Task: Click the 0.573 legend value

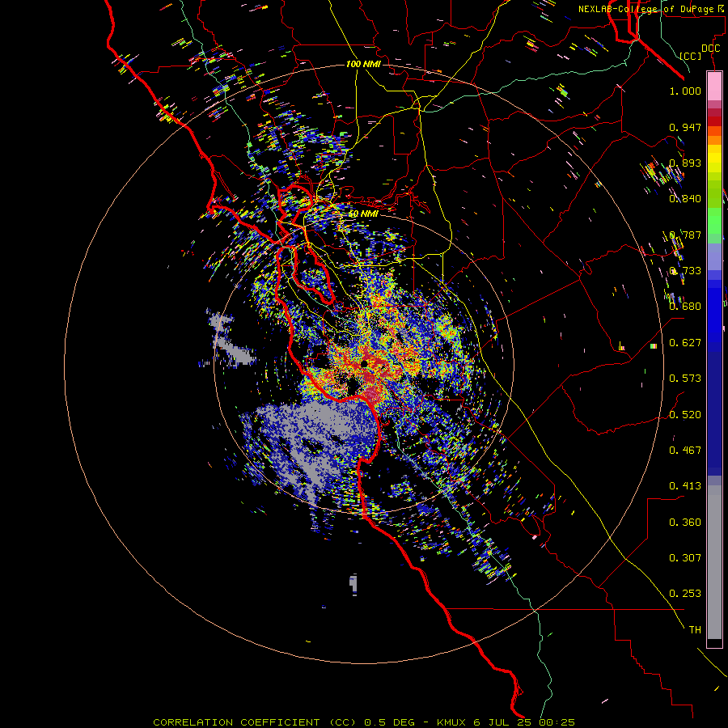Action: coord(685,379)
